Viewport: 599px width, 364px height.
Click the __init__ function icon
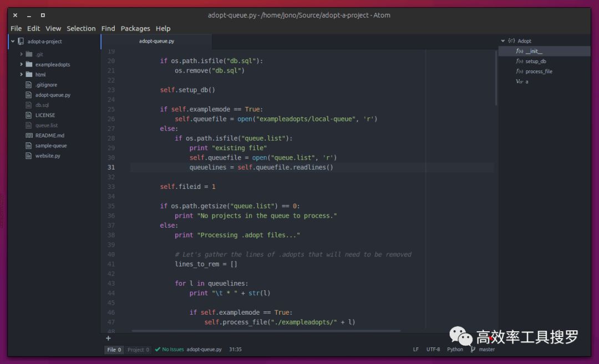coord(520,51)
